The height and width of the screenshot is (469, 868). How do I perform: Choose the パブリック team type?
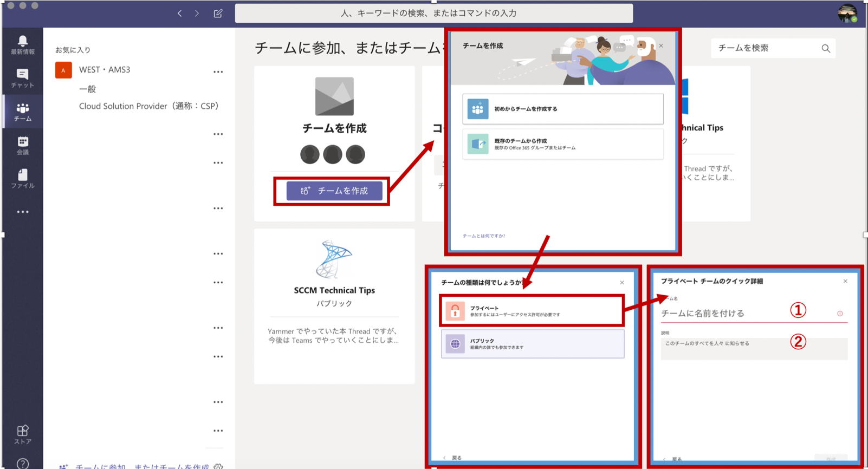click(533, 344)
